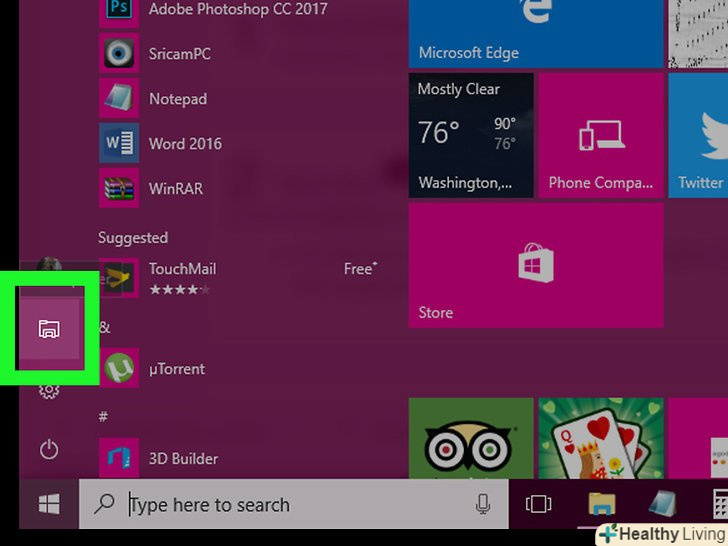
Task: Open the user account avatar
Action: click(49, 266)
